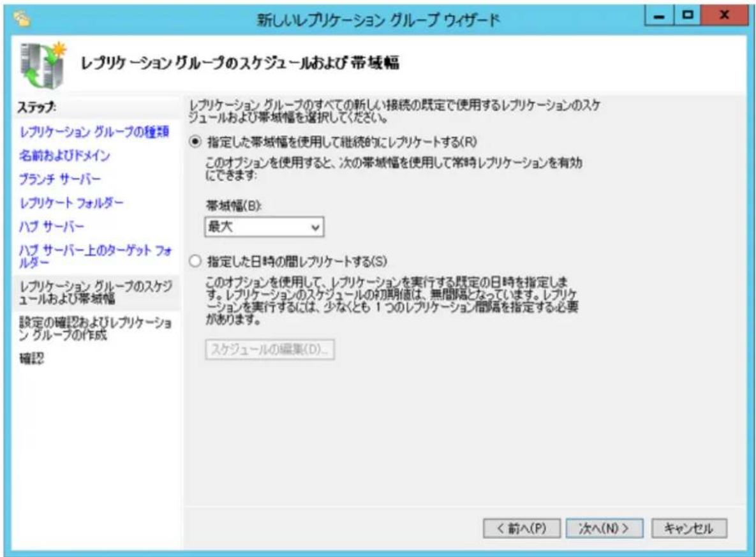The height and width of the screenshot is (557, 756).
Task: Select 指定した日時の間レプリケートする radio button
Action: (x=195, y=262)
